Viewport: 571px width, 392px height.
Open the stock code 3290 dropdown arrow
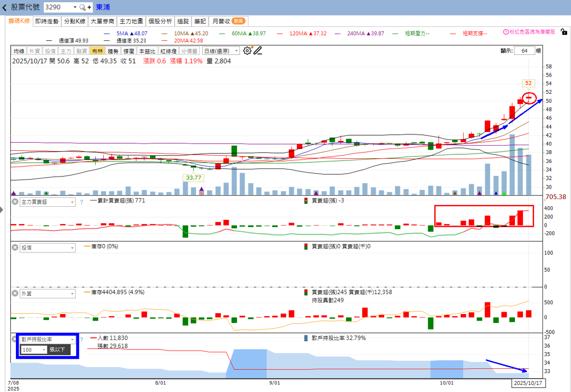(75, 7)
